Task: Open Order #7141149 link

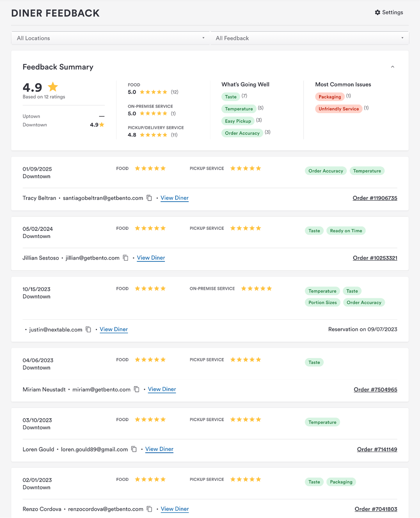Action: pos(377,449)
